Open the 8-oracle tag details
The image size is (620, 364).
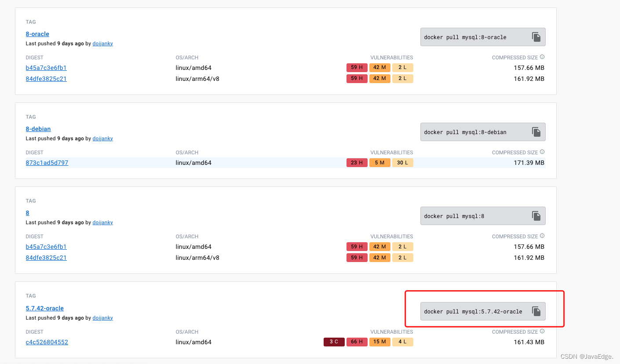(x=37, y=34)
